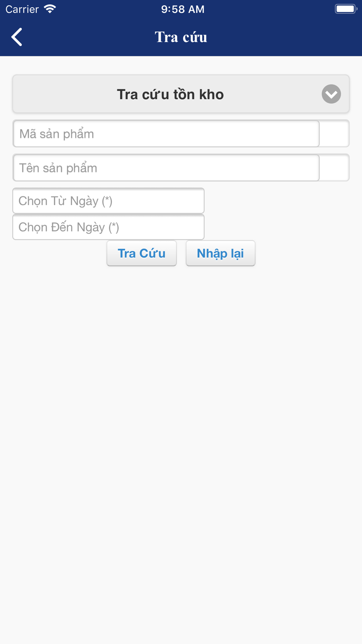Tap the Carrier label in status bar
Viewport: 362px width, 644px height.
pos(22,9)
